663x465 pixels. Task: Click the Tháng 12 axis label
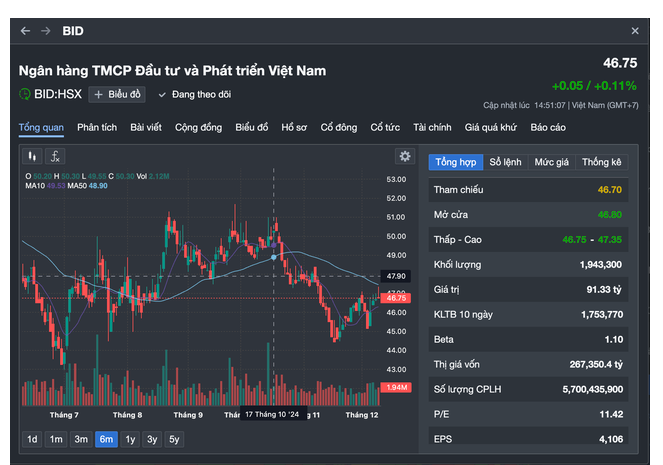click(362, 415)
